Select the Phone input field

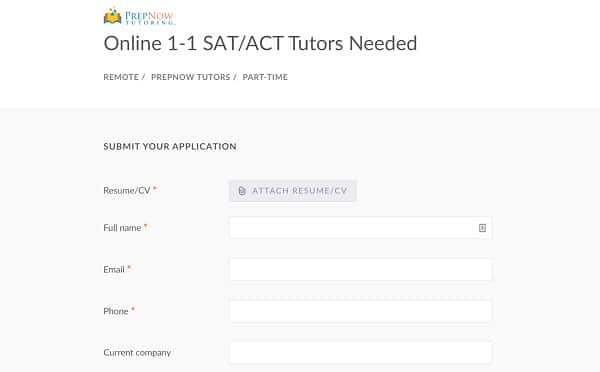(x=360, y=311)
